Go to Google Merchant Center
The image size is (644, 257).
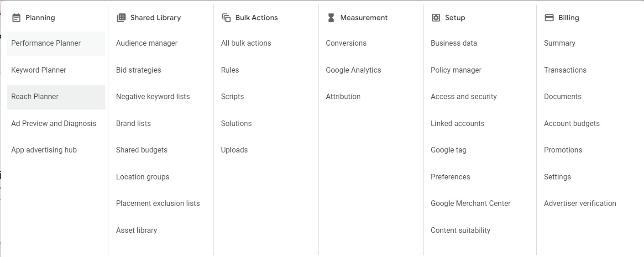471,204
